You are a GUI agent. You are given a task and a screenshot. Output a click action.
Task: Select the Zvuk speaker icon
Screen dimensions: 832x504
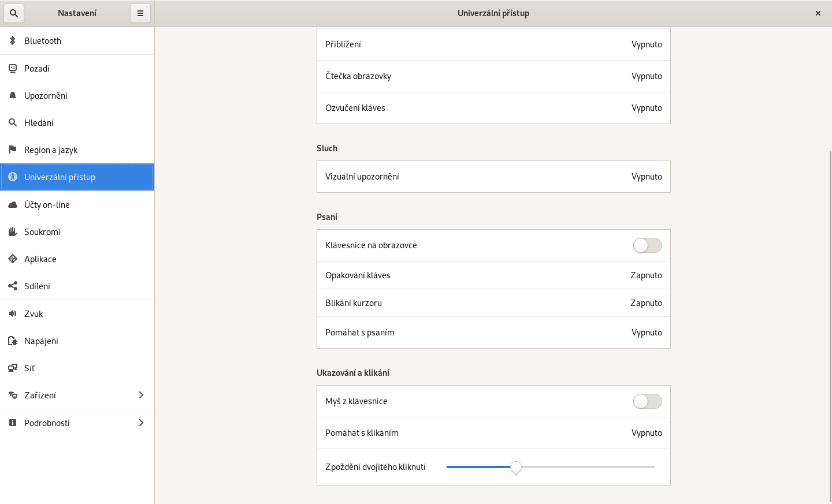(13, 314)
